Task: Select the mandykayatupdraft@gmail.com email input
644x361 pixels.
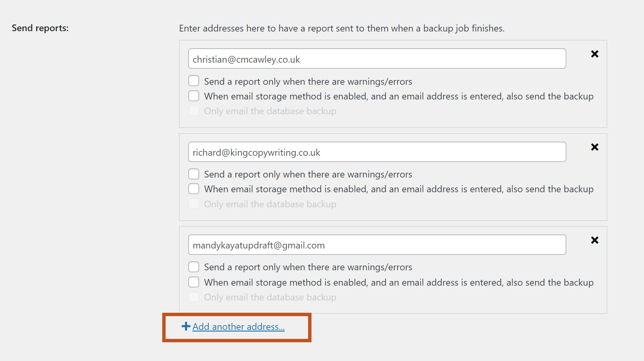Action: pos(377,245)
